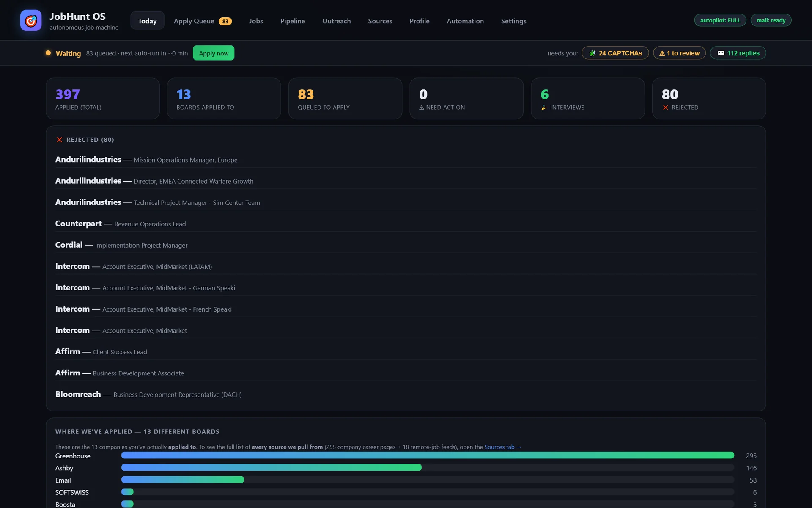Click the party icon next to INTERVIEWS

click(544, 108)
